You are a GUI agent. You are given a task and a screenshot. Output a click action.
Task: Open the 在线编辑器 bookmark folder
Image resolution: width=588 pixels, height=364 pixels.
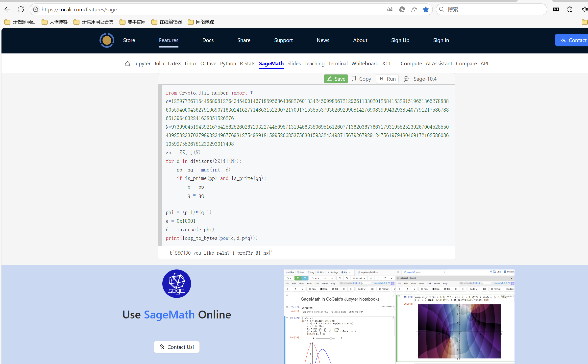pos(167,22)
